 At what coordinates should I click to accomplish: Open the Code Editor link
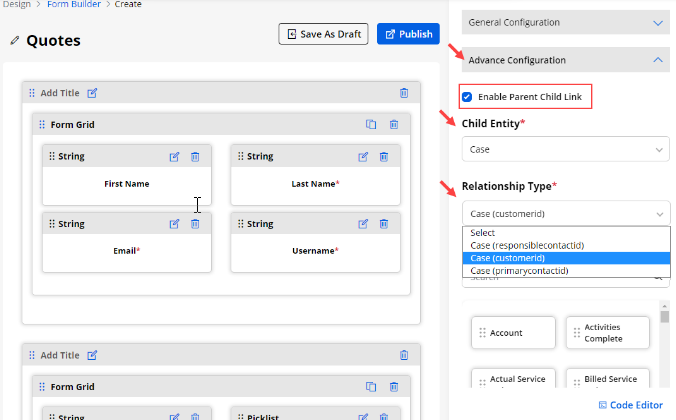[x=630, y=405]
